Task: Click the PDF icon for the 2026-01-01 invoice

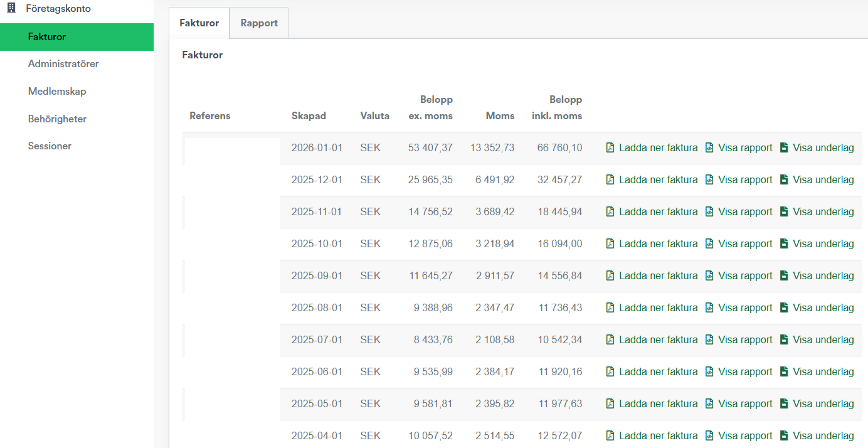Action: [610, 148]
